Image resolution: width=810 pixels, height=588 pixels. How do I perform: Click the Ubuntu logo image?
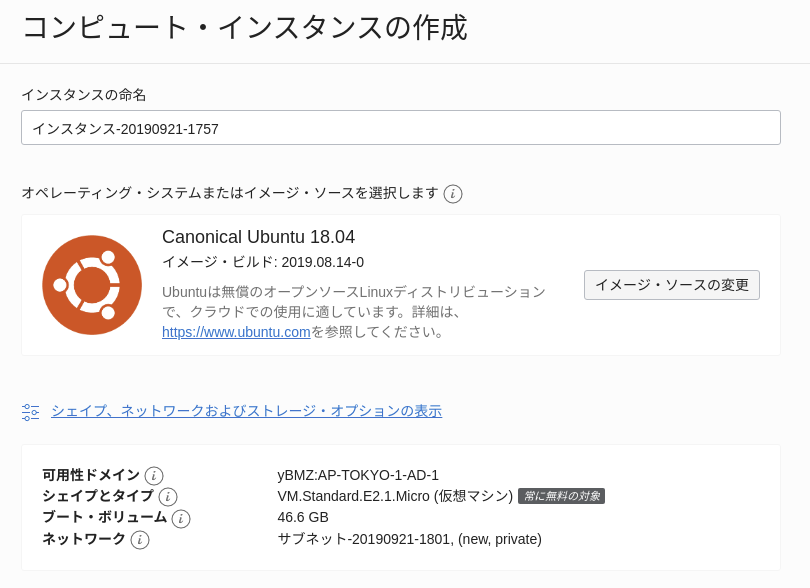pyautogui.click(x=92, y=285)
